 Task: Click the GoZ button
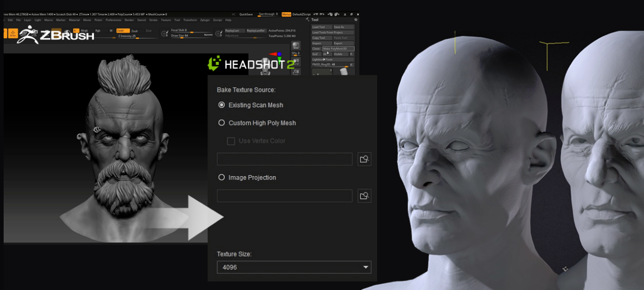click(x=316, y=54)
